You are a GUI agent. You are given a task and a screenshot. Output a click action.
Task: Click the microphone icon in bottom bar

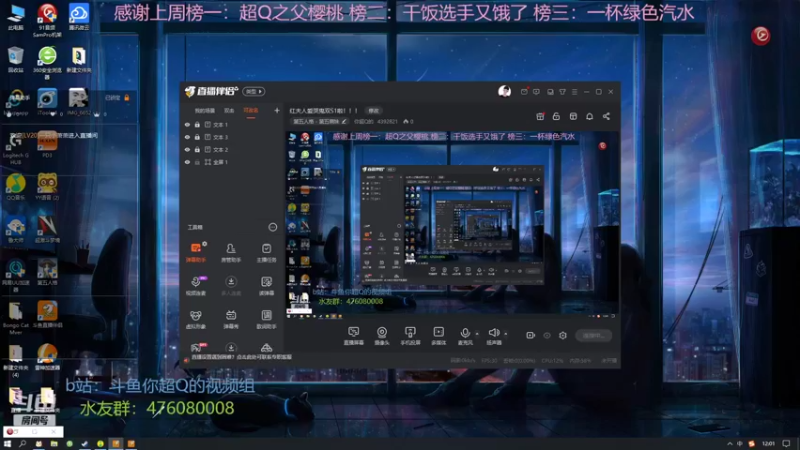tap(465, 333)
